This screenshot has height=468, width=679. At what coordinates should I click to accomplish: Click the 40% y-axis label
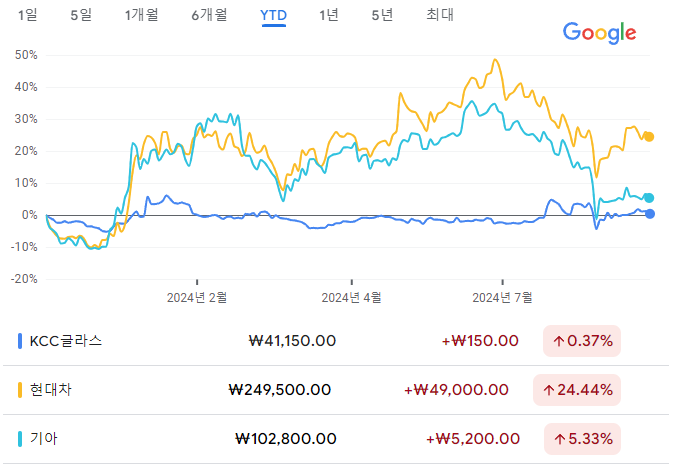[x=26, y=87]
